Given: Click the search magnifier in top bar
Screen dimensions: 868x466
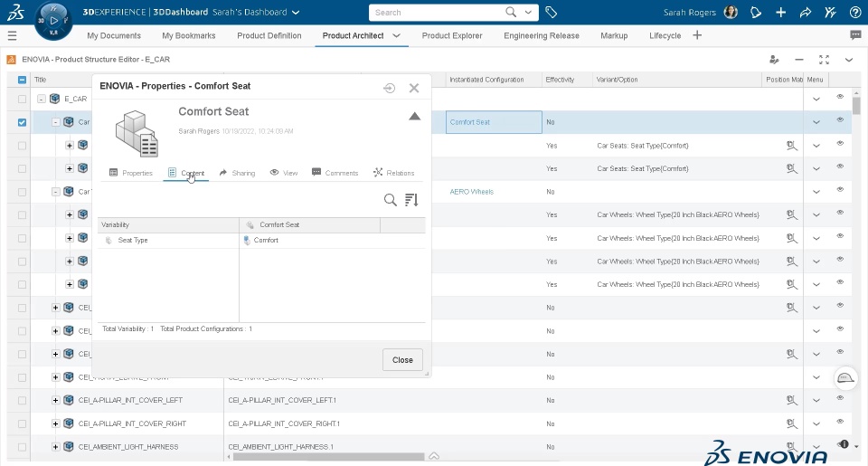Looking at the screenshot, I should pyautogui.click(x=511, y=12).
